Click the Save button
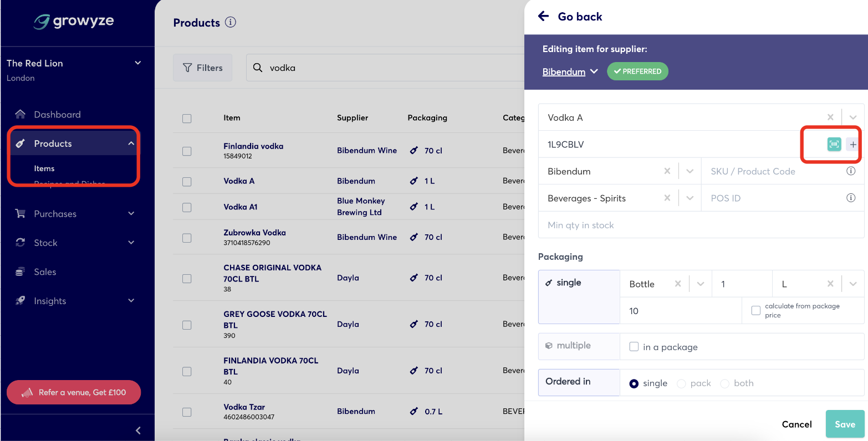This screenshot has width=868, height=441. pos(845,424)
